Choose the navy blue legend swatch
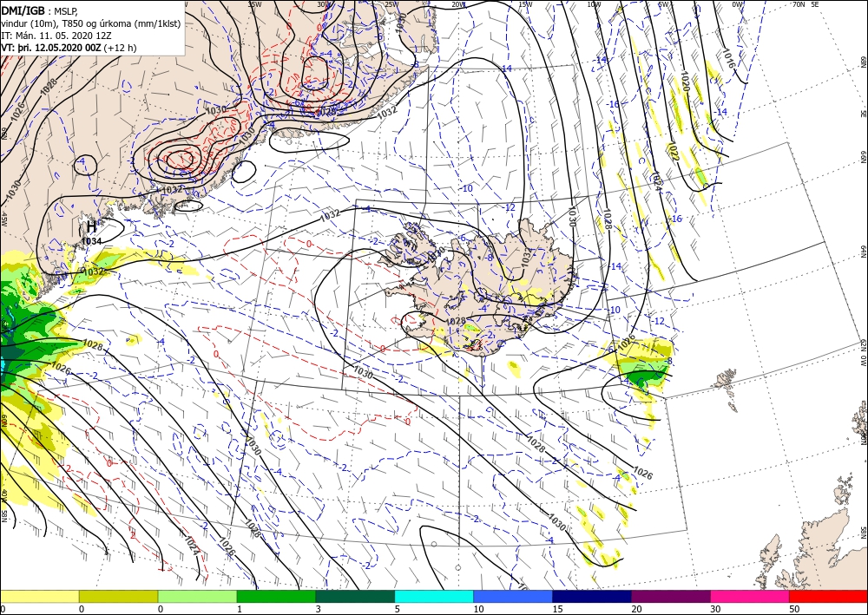Image resolution: width=868 pixels, height=615 pixels. 592,596
